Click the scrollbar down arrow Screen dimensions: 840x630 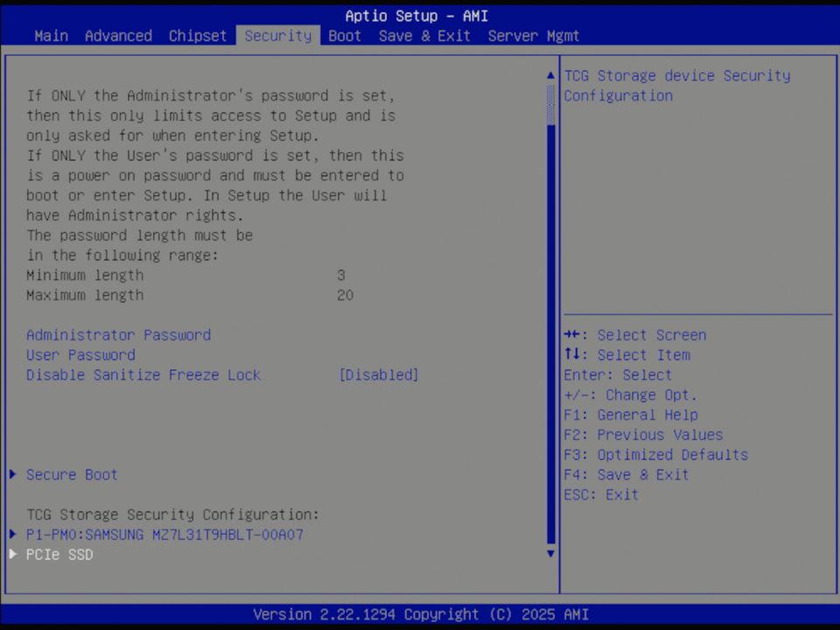tap(549, 553)
